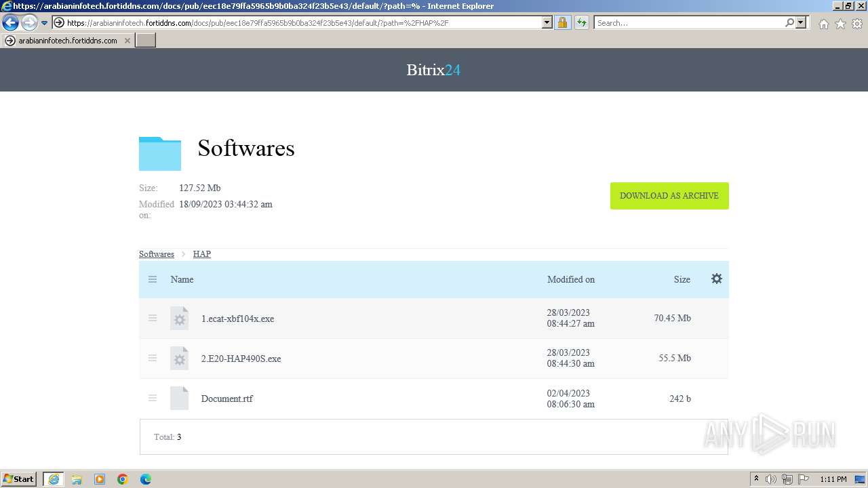Click the security lock icon
The image size is (868, 488).
(x=562, y=23)
